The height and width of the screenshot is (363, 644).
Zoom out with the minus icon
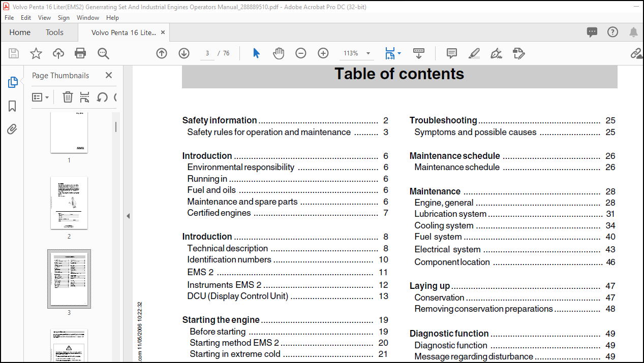[301, 53]
